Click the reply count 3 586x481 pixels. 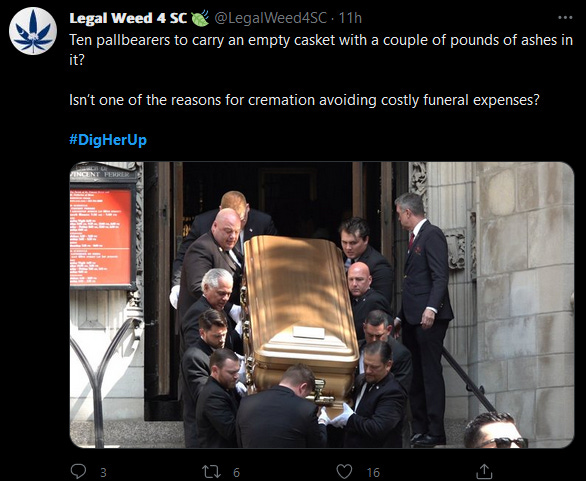pyautogui.click(x=104, y=472)
